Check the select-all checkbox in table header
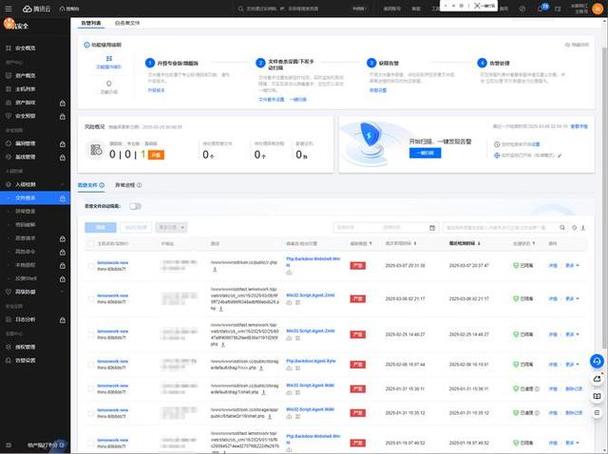 [90, 243]
